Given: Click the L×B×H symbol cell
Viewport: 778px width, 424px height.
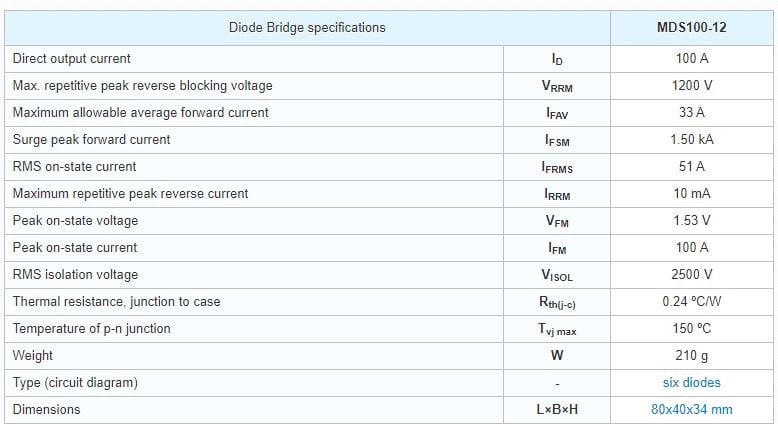Looking at the screenshot, I should point(557,410).
